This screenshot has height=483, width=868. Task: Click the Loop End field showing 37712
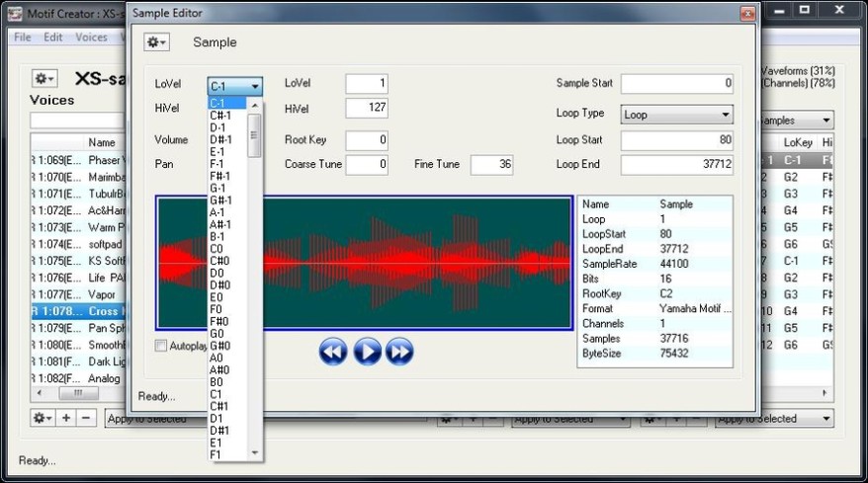[677, 165]
